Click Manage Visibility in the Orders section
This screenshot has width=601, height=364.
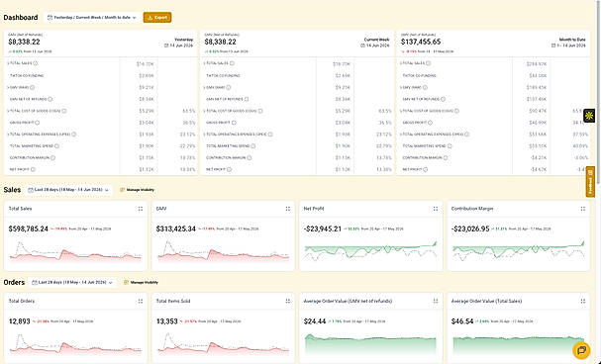click(141, 283)
